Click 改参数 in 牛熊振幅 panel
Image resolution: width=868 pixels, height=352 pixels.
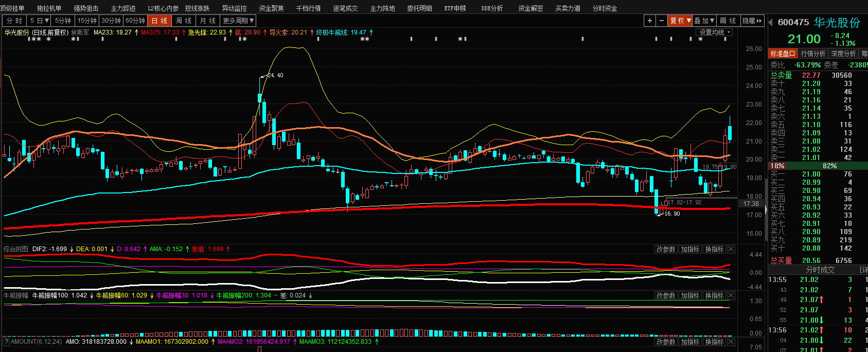(x=666, y=295)
